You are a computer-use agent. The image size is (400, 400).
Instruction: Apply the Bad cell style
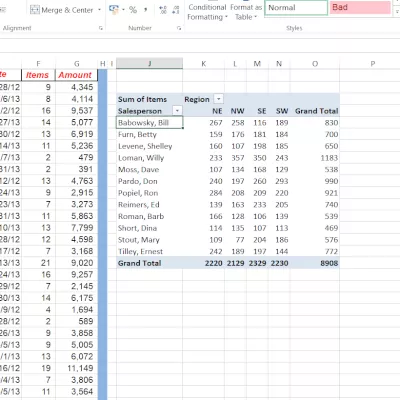[x=360, y=7]
